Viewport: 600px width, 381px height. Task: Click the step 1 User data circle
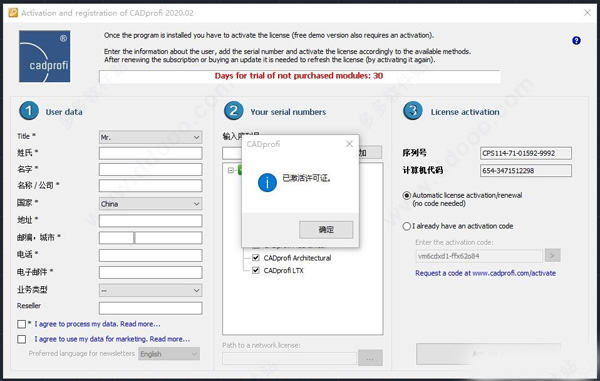29,111
